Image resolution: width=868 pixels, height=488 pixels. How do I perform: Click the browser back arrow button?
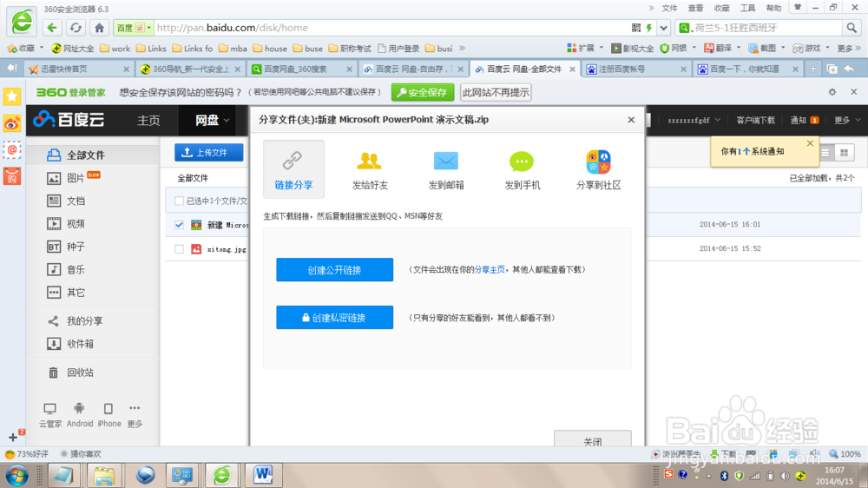point(52,28)
